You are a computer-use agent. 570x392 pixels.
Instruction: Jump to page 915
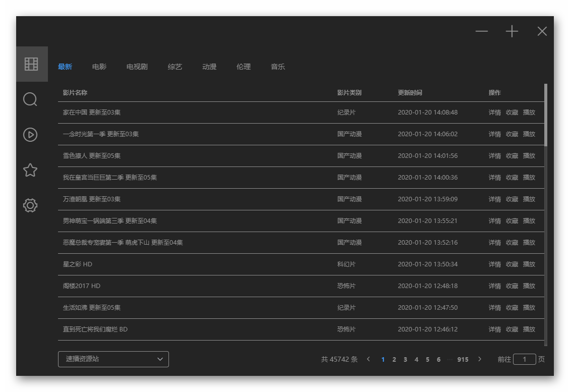(x=463, y=359)
